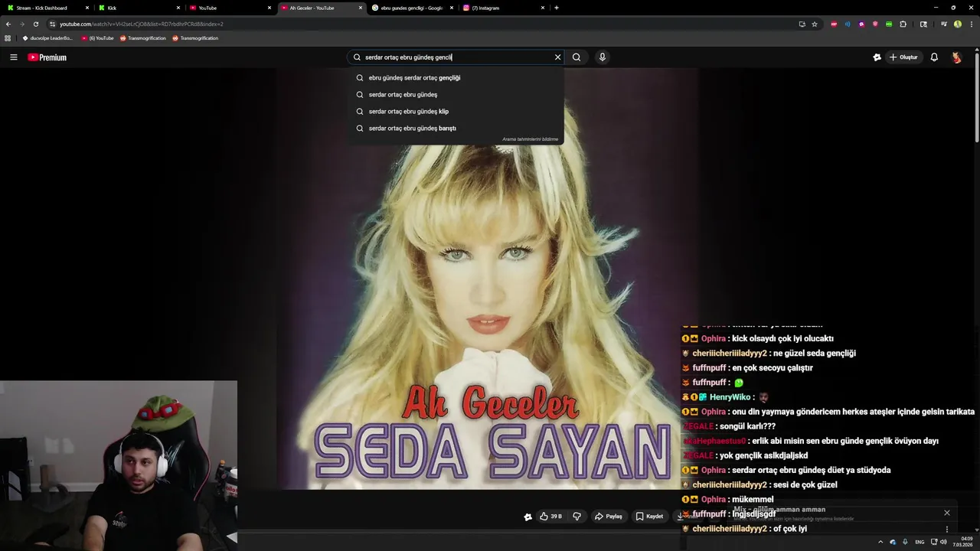
Task: Open the pink shield extension icon
Action: 875,24
